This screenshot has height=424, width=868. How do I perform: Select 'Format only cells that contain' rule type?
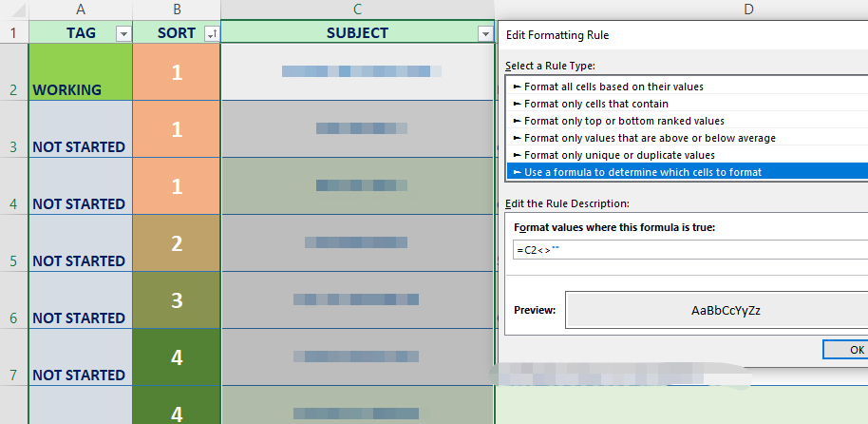(x=596, y=104)
